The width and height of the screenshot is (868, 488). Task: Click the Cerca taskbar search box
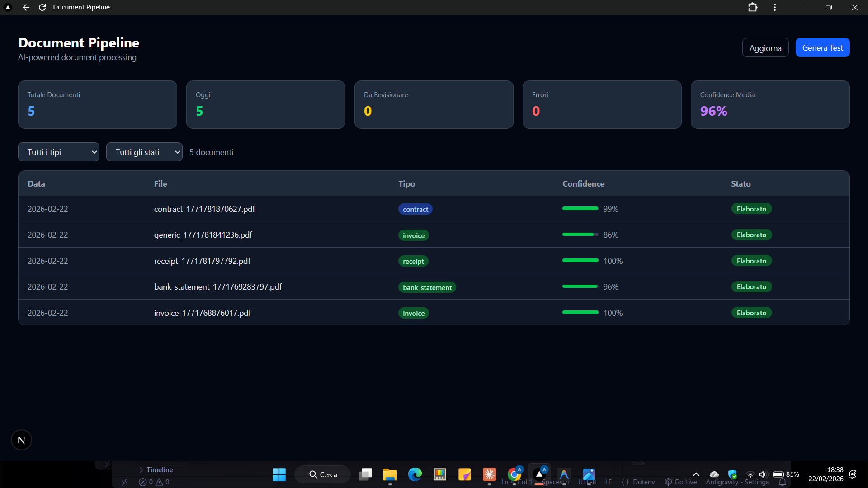click(x=323, y=474)
